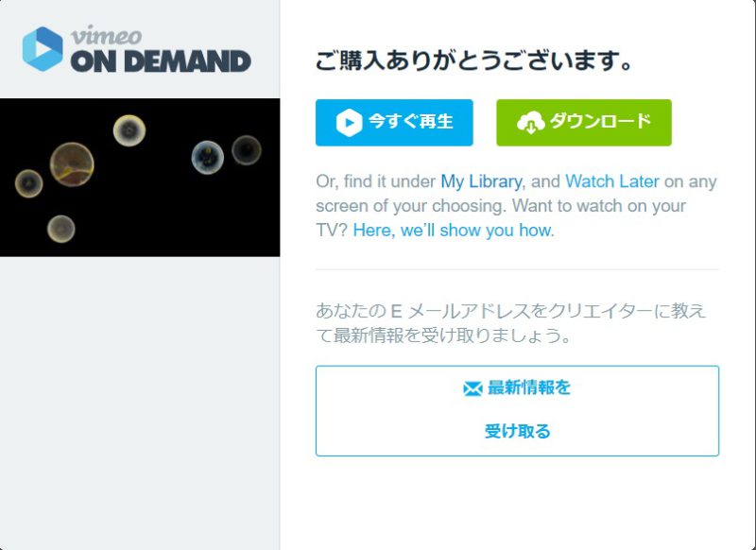Image resolution: width=756 pixels, height=550 pixels.
Task: Click the ご購入ありがとうございます heading
Action: click(x=473, y=62)
